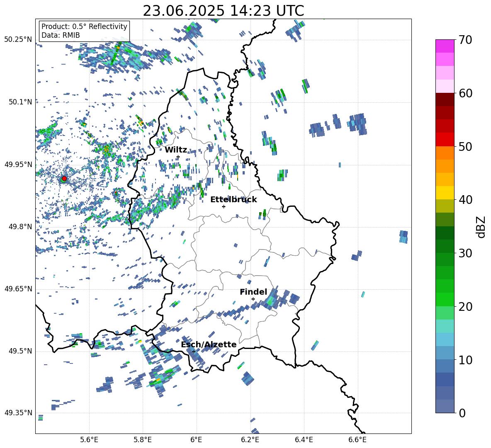Click the light blue colorbar band near 14

(445, 339)
